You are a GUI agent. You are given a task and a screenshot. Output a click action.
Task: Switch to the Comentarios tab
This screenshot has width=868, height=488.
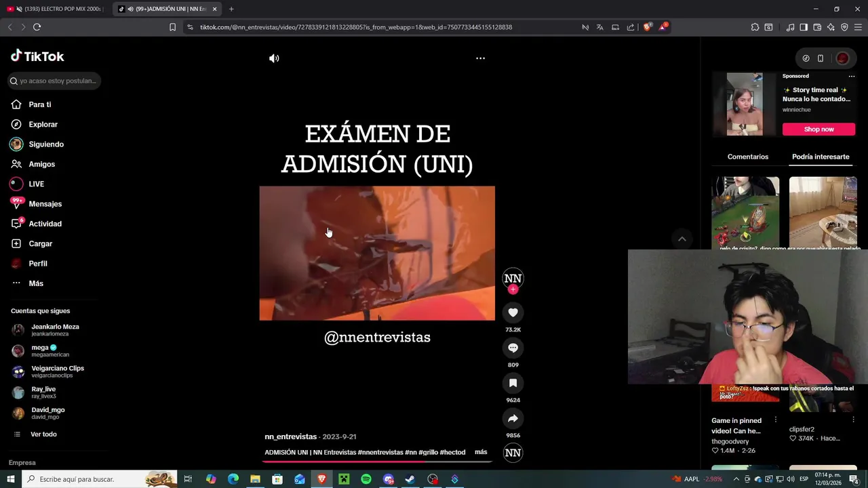coord(748,157)
